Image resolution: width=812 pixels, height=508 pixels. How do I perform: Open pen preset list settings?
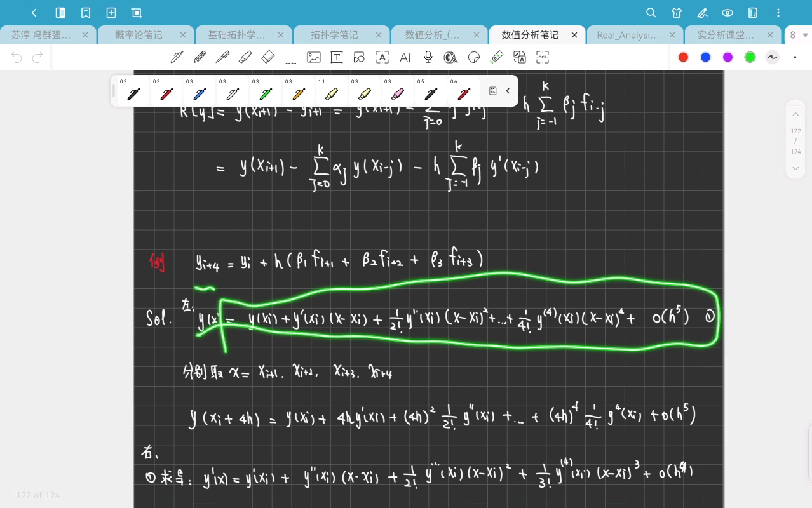[492, 91]
